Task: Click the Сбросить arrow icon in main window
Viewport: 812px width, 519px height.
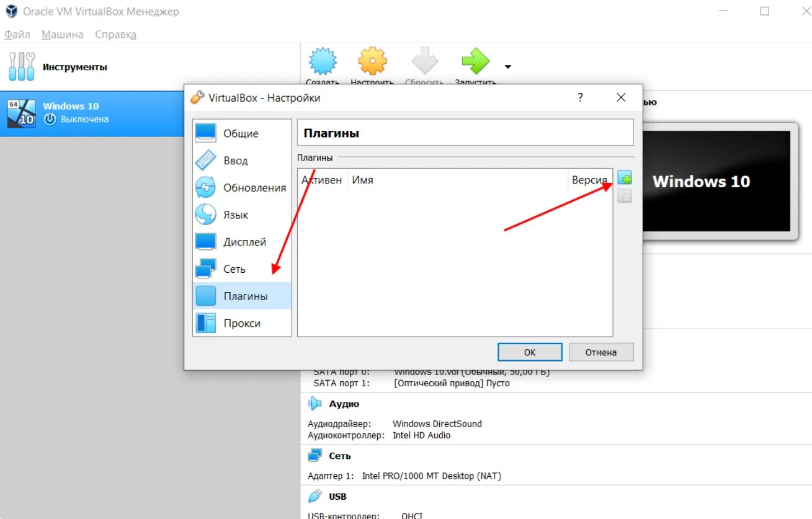Action: point(425,62)
